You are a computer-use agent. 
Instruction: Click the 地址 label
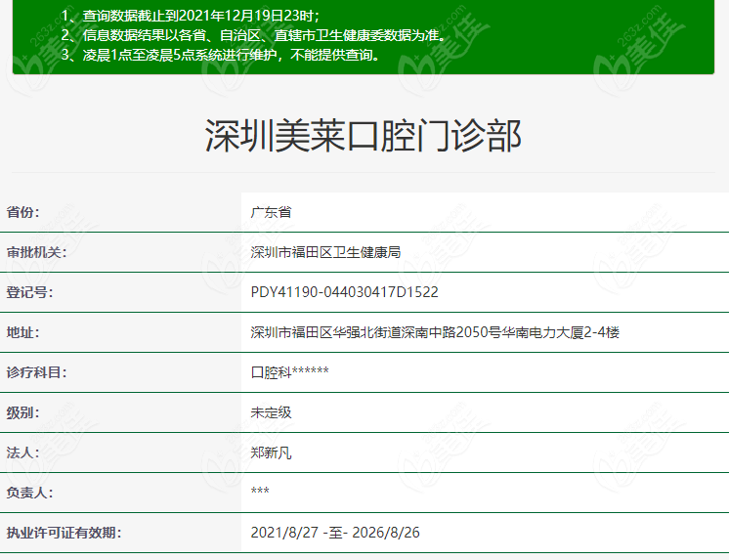(x=22, y=332)
